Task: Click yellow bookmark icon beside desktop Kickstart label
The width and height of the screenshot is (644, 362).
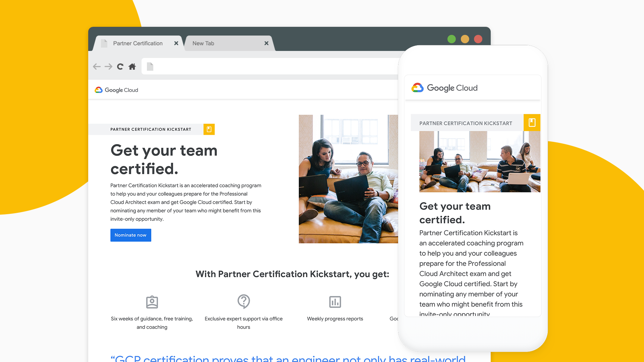Action: [209, 129]
